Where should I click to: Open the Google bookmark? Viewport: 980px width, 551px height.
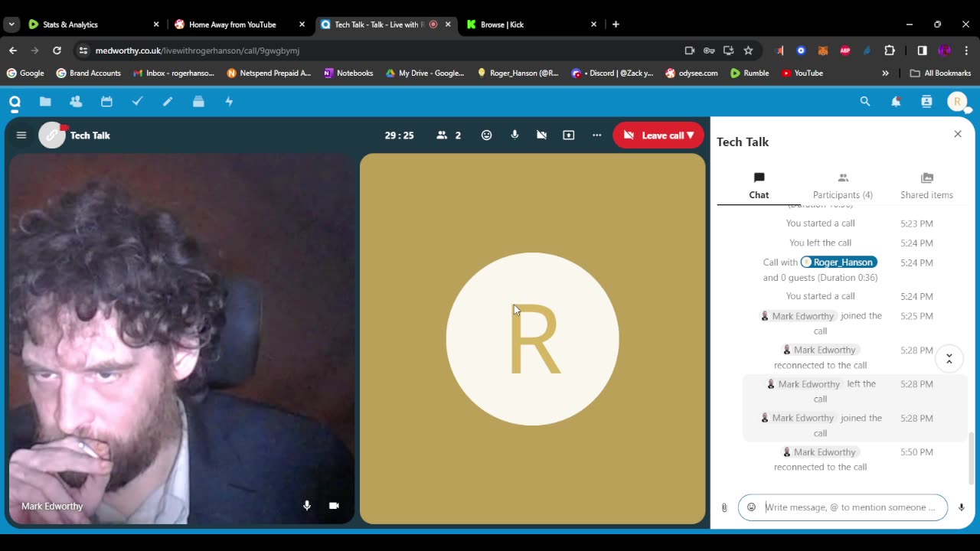(25, 73)
